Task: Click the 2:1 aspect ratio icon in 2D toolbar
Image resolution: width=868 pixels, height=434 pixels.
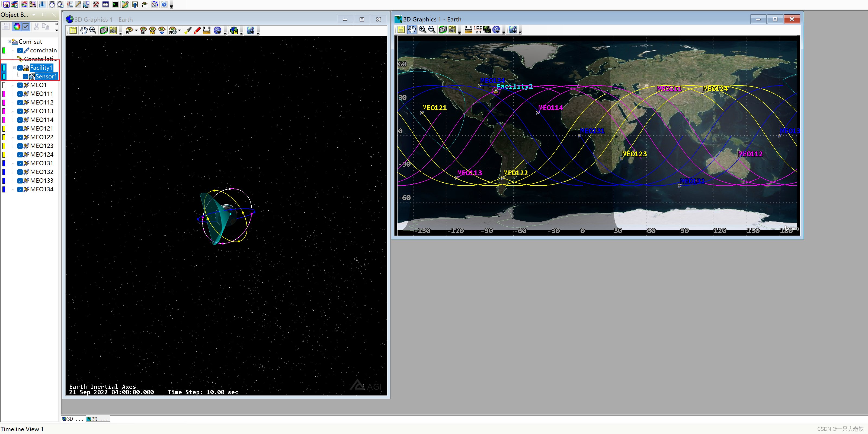Action: pos(478,30)
